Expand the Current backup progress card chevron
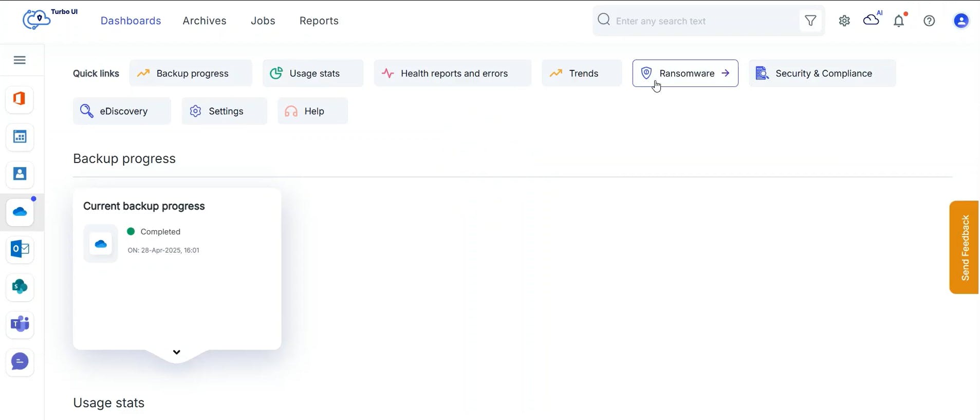Image resolution: width=980 pixels, height=420 pixels. point(177,352)
